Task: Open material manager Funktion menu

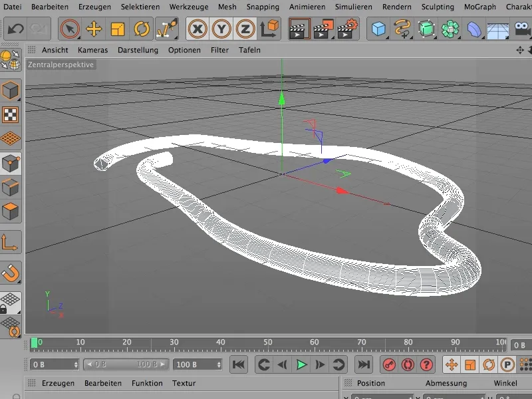Action: coord(147,384)
